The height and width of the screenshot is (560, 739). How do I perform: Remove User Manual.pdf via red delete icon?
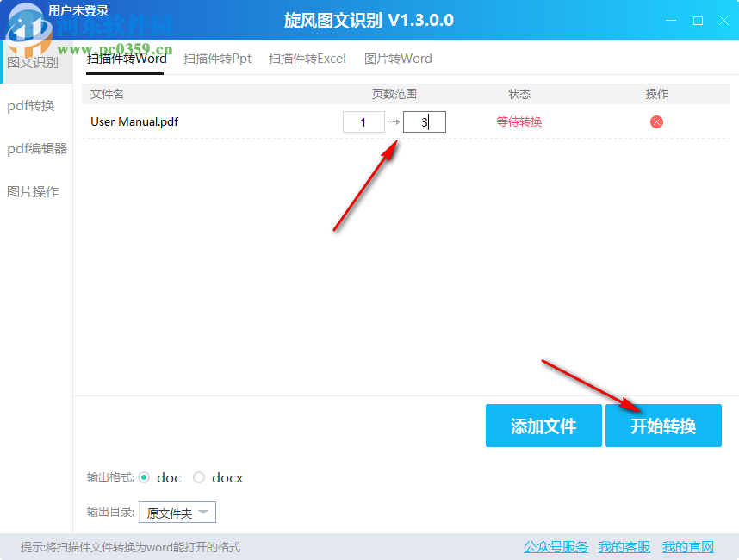coord(656,121)
